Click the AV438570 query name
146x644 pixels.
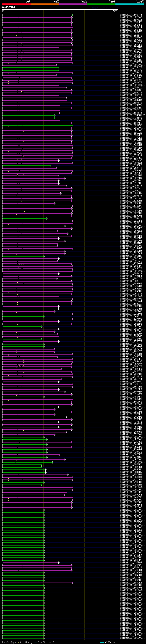click(8, 8)
